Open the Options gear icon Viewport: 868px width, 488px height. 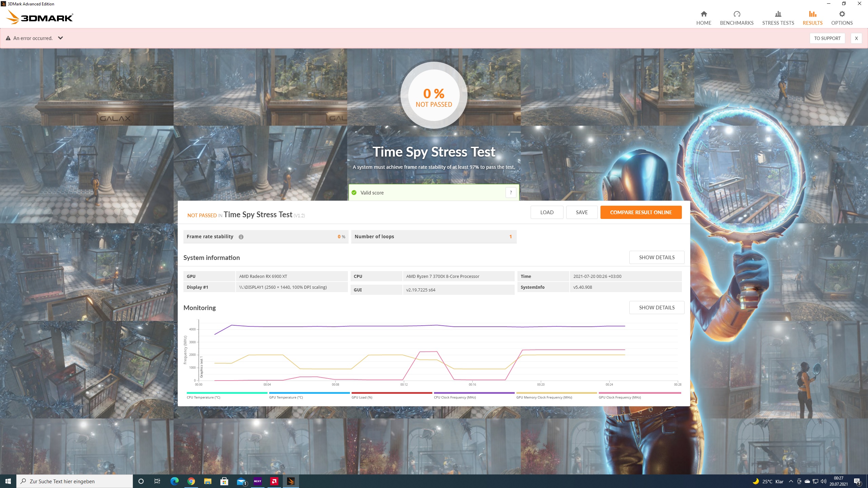[x=842, y=14]
